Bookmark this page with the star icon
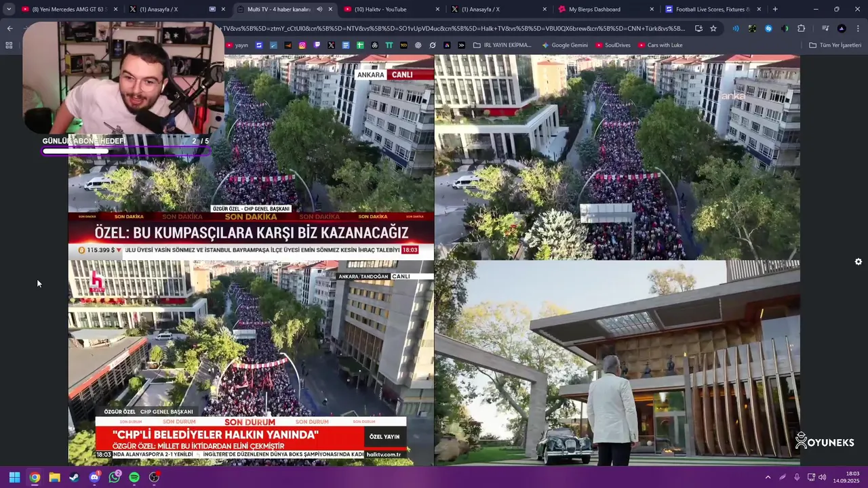Viewport: 868px width, 488px height. pyautogui.click(x=713, y=28)
